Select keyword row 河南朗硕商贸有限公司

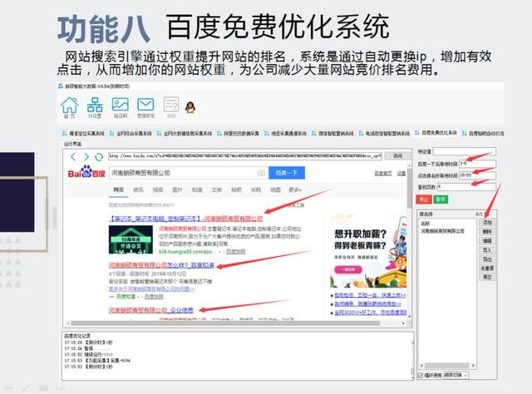[x=442, y=231]
